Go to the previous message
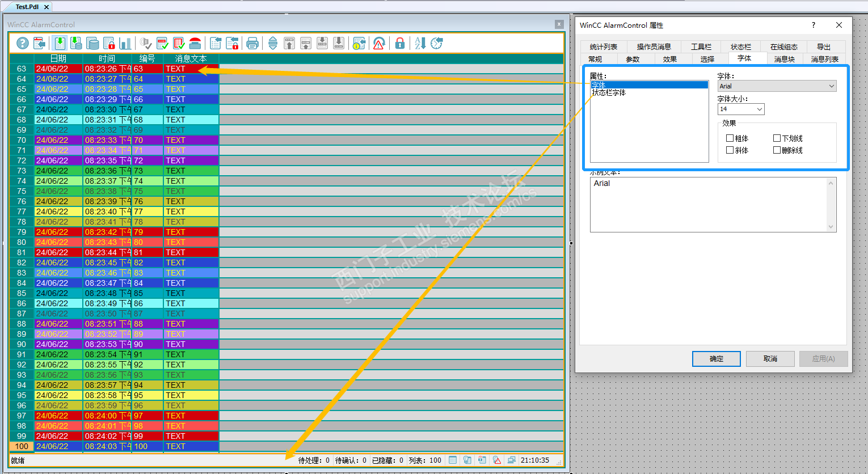 (306, 43)
